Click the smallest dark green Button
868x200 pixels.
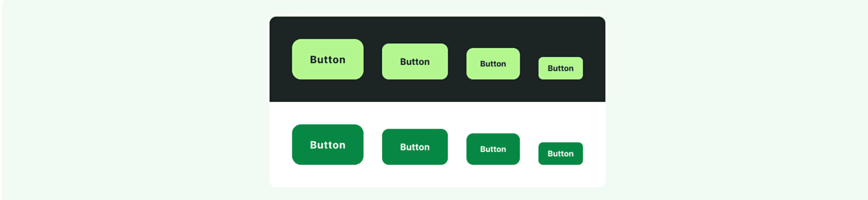pyautogui.click(x=561, y=154)
